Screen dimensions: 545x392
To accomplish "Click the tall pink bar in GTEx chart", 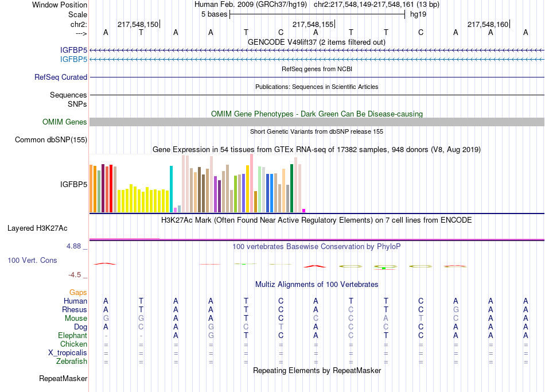I will point(251,183).
